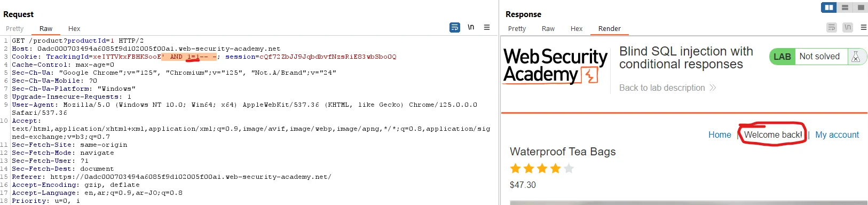
Task: Toggle line wrap icon in Request panel
Action: [455, 27]
